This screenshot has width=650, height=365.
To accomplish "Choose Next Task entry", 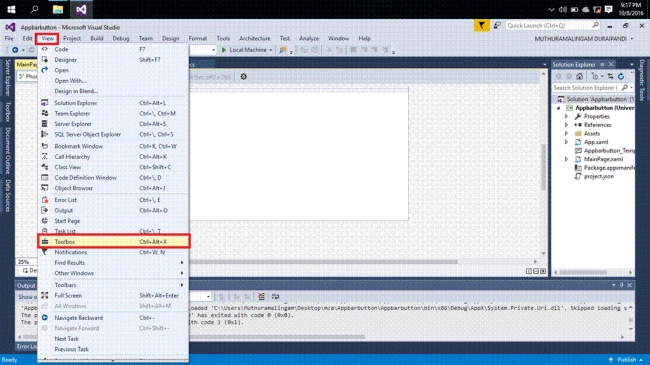I will (x=114, y=339).
